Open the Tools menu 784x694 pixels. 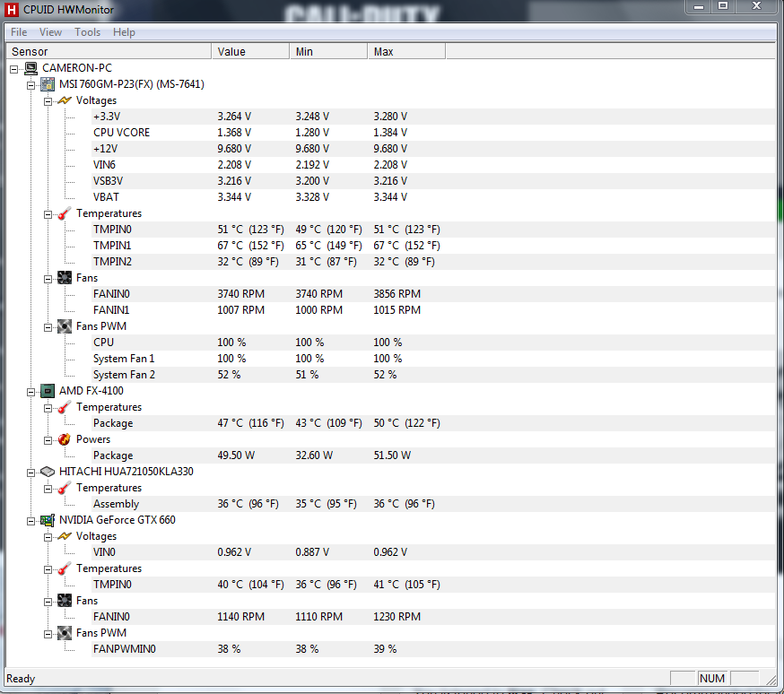88,32
